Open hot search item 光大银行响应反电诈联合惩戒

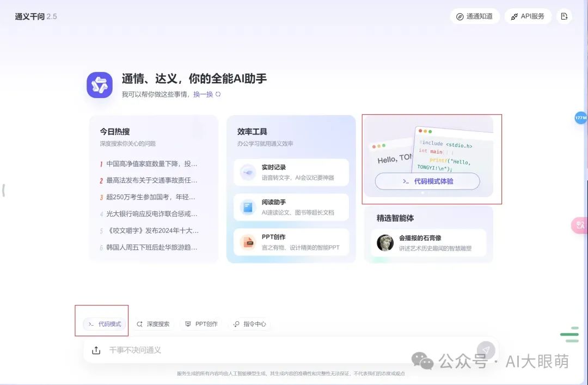(149, 214)
